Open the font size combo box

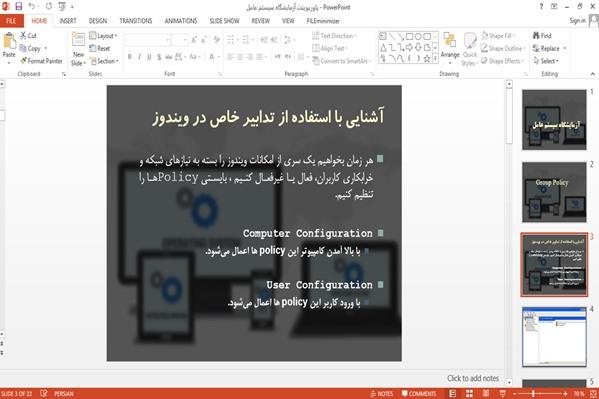(x=180, y=40)
